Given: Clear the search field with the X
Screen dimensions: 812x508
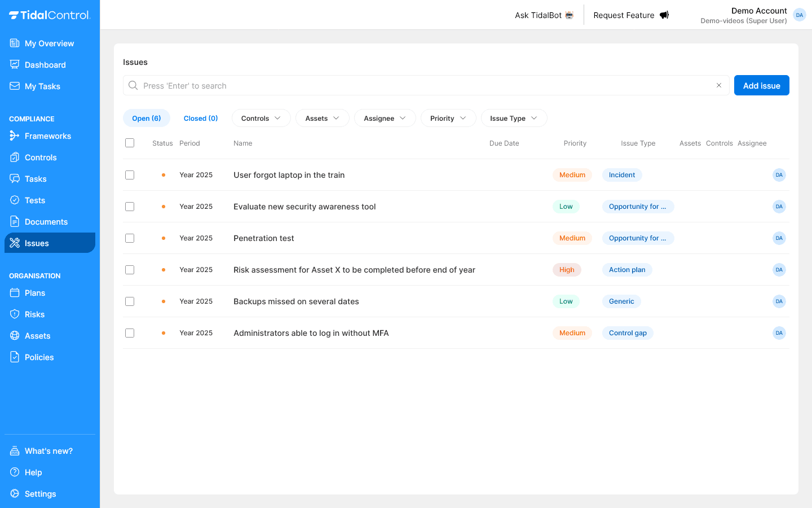Looking at the screenshot, I should pyautogui.click(x=719, y=85).
